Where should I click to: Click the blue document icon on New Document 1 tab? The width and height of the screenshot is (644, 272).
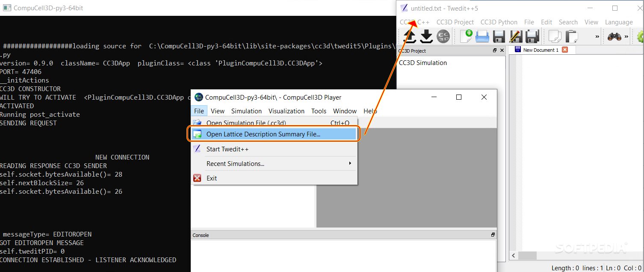click(x=518, y=50)
